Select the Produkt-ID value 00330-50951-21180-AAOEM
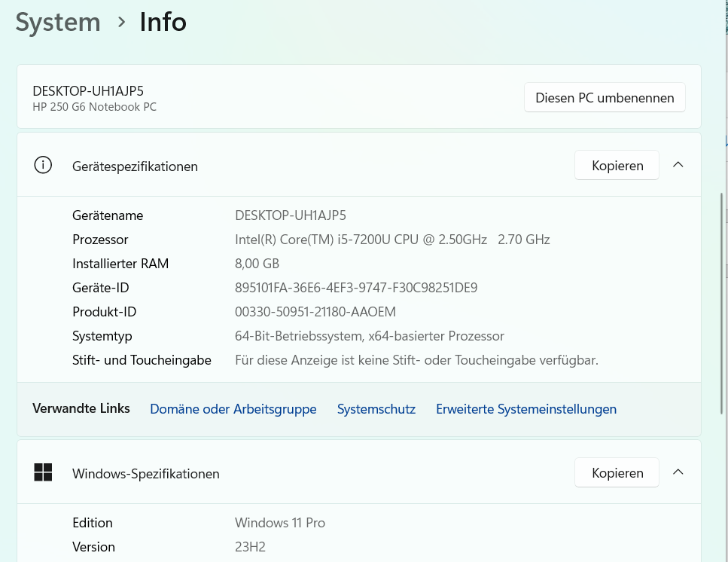 coord(315,312)
